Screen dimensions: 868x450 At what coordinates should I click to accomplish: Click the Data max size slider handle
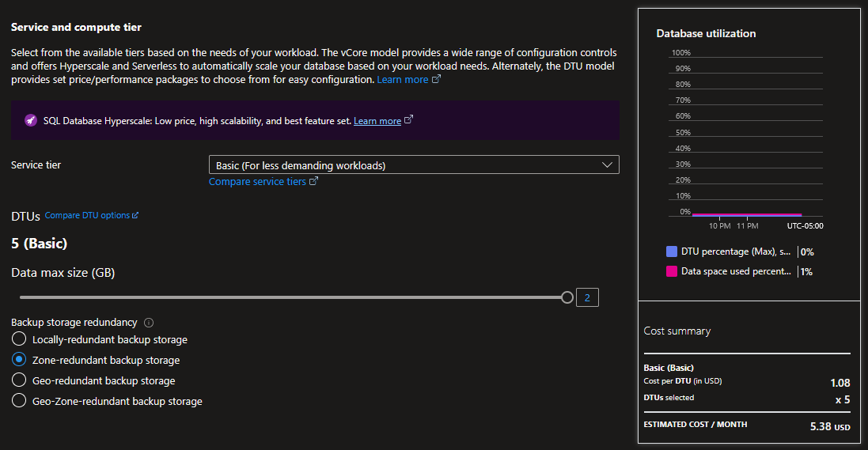click(x=567, y=297)
